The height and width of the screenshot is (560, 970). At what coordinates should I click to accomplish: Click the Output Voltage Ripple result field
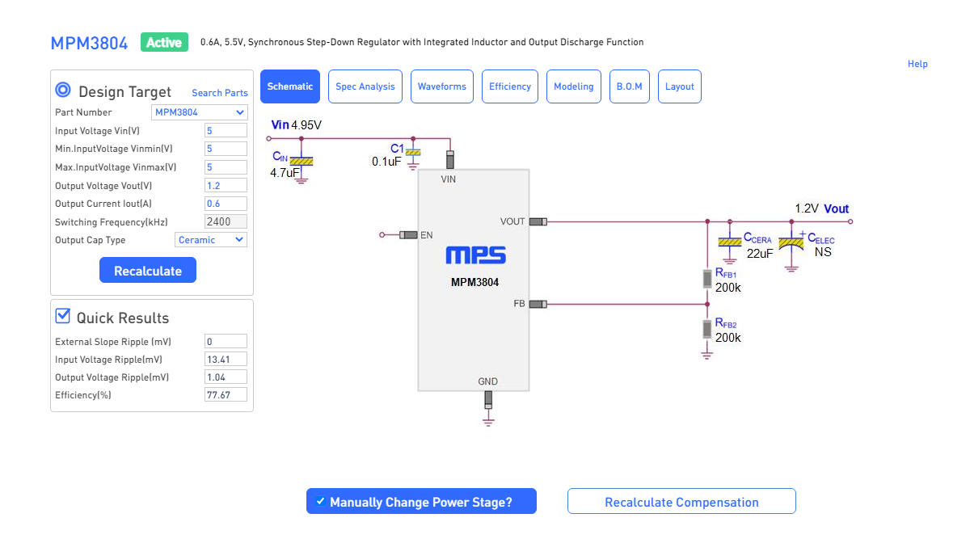click(x=226, y=377)
